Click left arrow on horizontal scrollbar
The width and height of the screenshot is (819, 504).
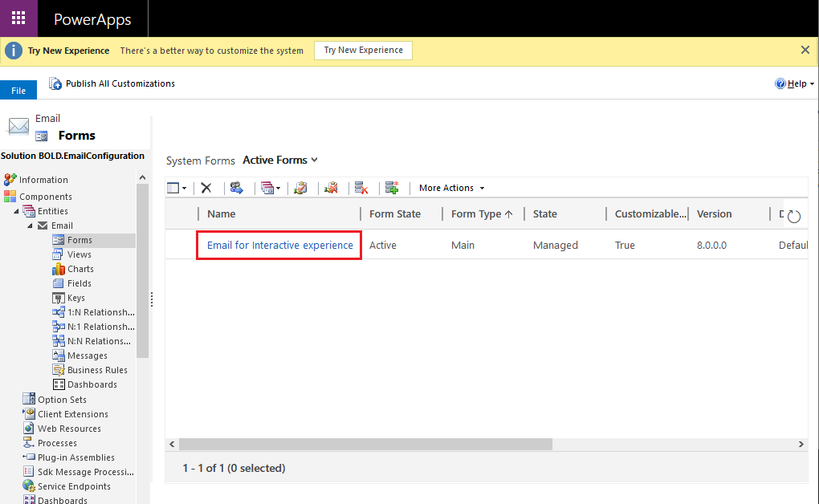tap(172, 444)
